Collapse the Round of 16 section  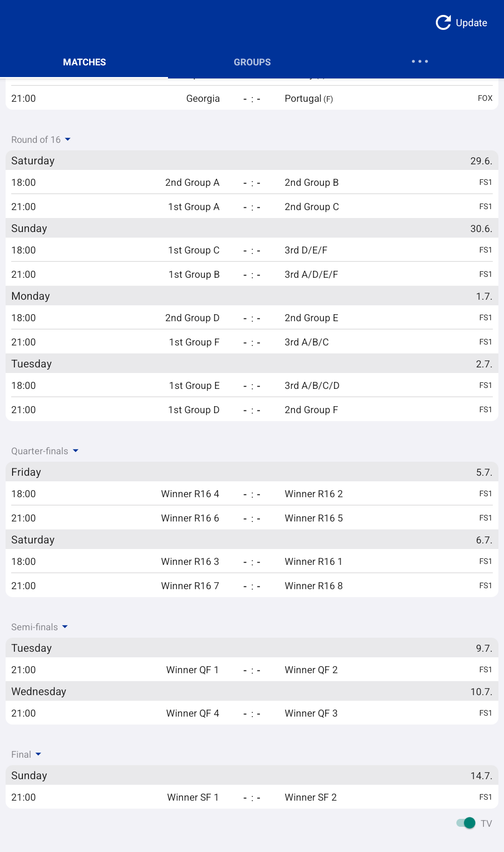coord(68,139)
